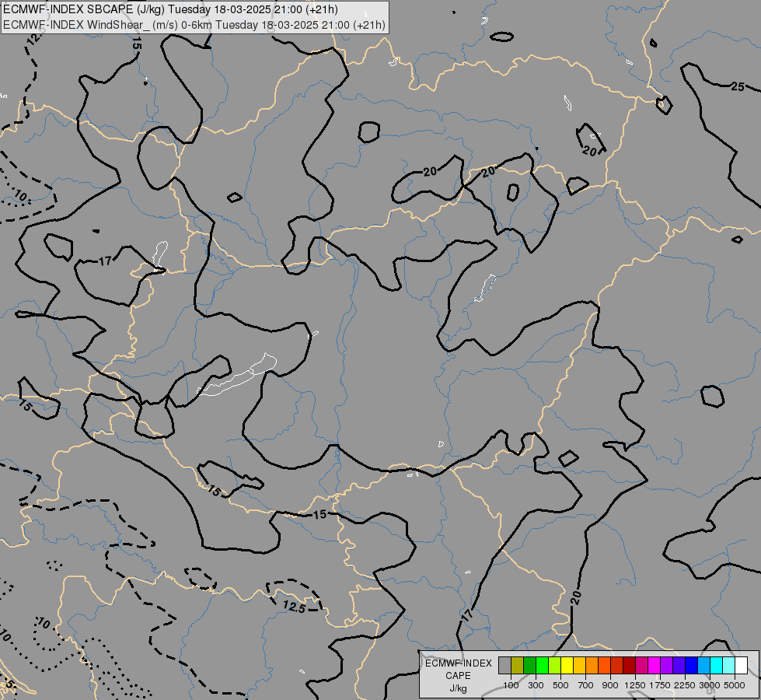
Task: Click the legend value 2250
Action: [x=685, y=685]
